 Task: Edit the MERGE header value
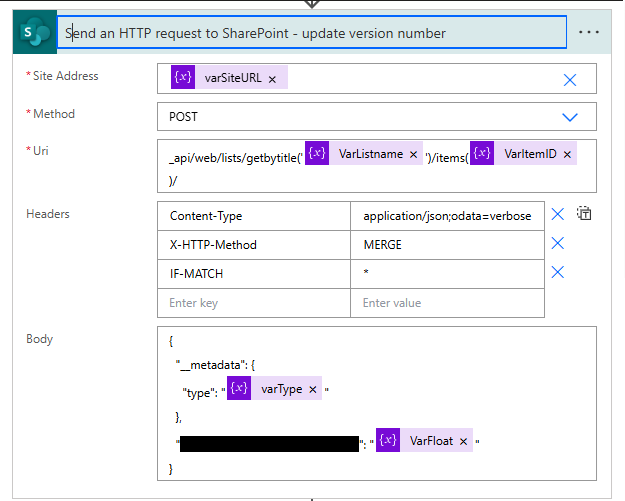(x=446, y=244)
